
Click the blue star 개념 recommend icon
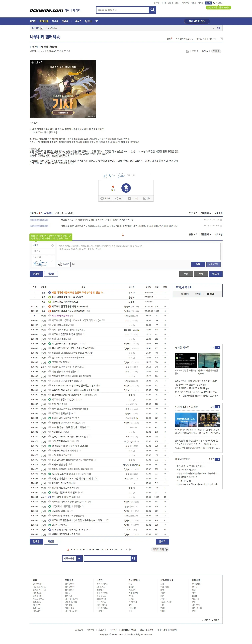tap(126, 188)
